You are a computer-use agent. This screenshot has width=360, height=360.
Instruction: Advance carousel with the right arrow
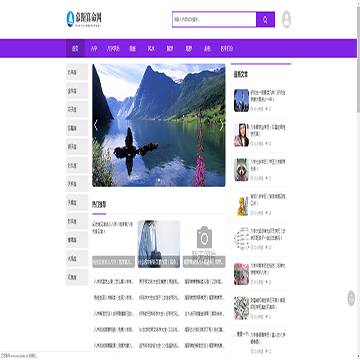tap(221, 125)
